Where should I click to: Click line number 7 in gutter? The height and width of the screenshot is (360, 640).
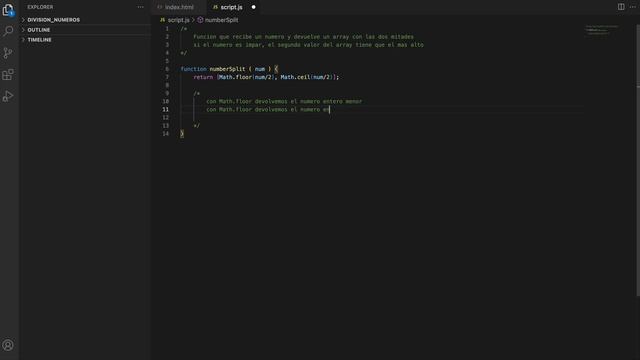(x=167, y=77)
